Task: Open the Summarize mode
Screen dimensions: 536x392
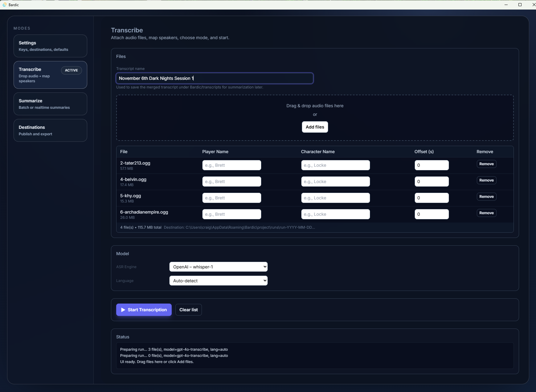Action: (50, 104)
